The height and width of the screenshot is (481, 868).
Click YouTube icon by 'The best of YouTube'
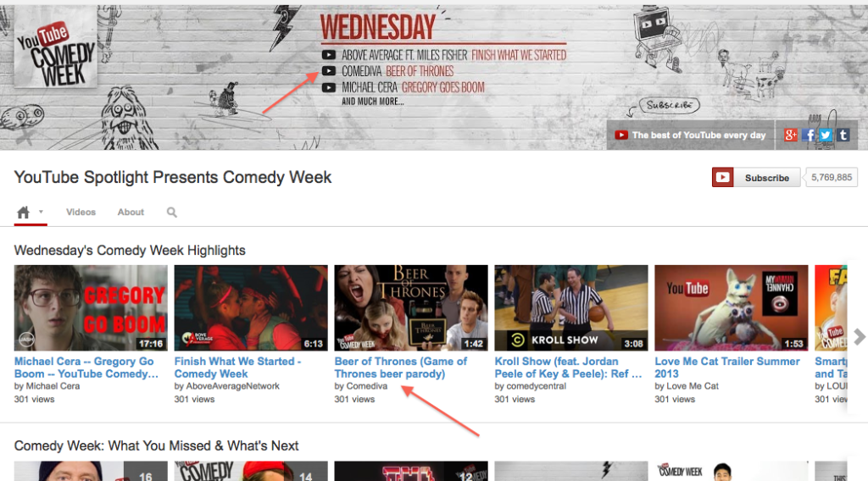tap(621, 135)
